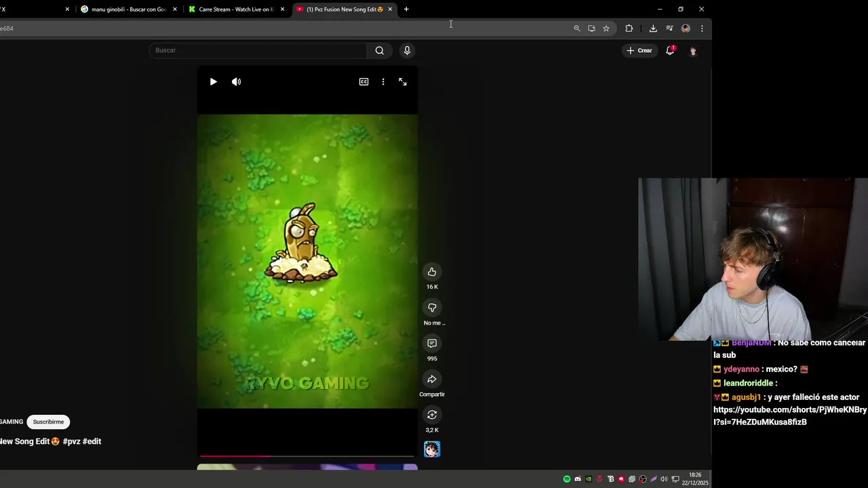The image size is (868, 488).
Task: Click the remix icon showing 3,2 K
Action: 432,415
